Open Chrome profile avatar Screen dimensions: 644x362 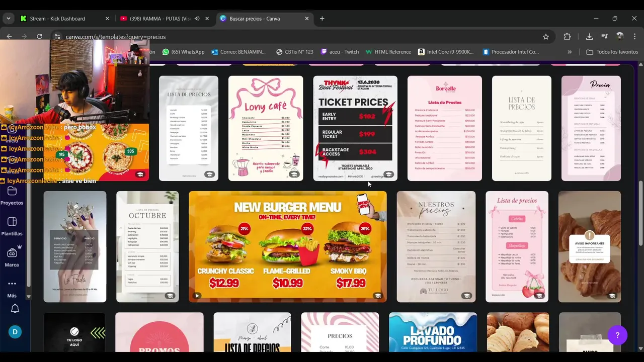pyautogui.click(x=620, y=37)
